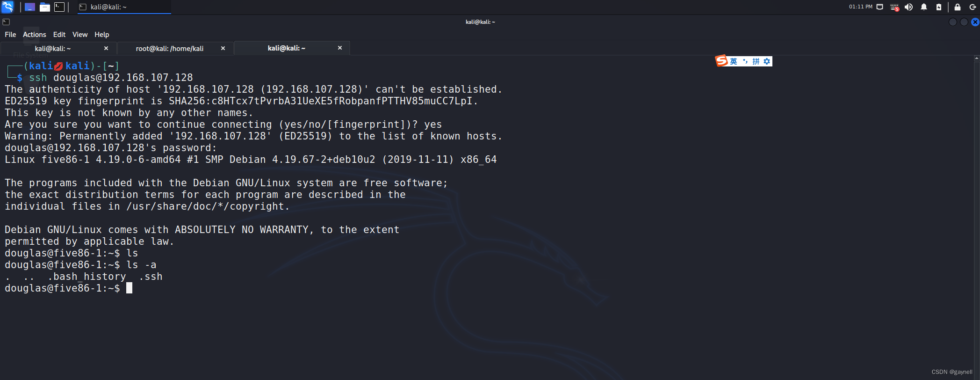Image resolution: width=980 pixels, height=380 pixels.
Task: Open the Edit menu
Action: pyautogui.click(x=59, y=35)
